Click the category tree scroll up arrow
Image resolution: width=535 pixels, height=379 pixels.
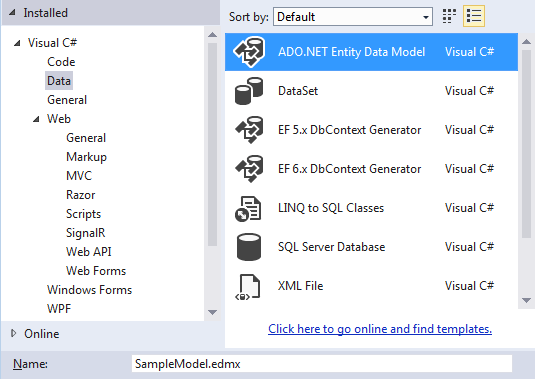pos(212,35)
